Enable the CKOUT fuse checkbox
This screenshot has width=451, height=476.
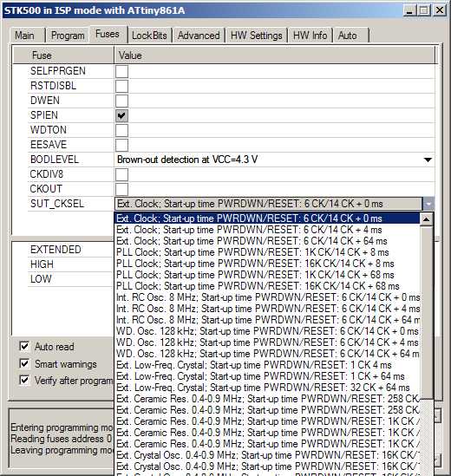(x=121, y=189)
